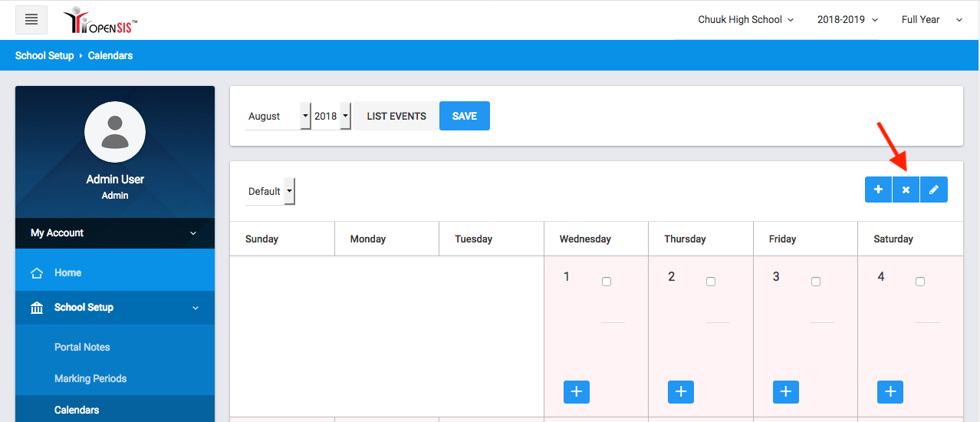Open Marking Periods in the sidebar

point(90,378)
